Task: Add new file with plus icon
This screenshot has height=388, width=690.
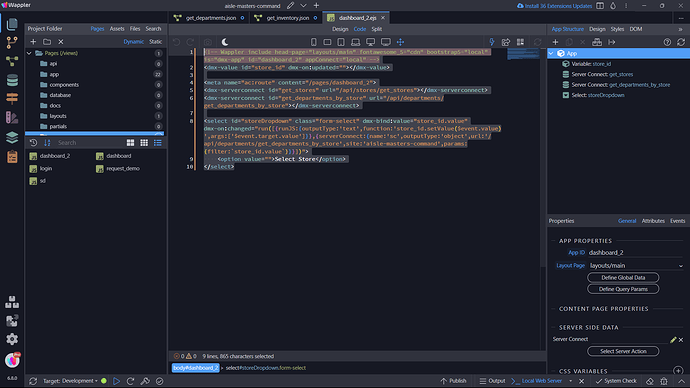Action: click(33, 42)
